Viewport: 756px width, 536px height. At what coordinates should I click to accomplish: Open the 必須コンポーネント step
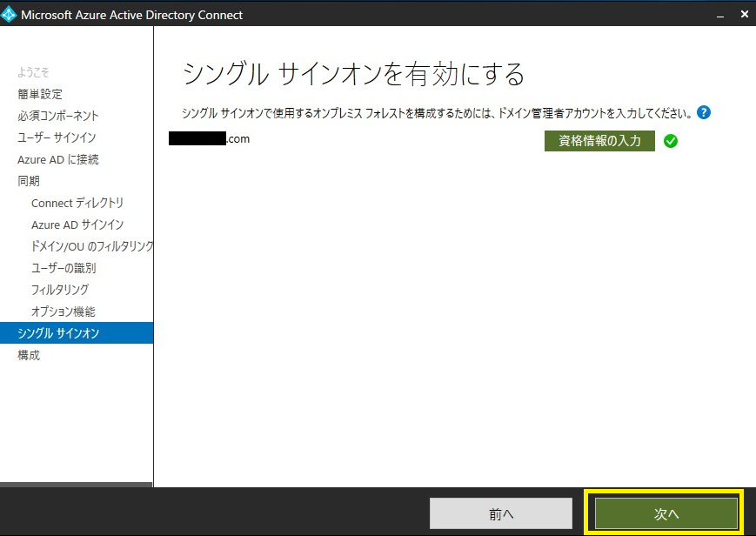[x=58, y=116]
